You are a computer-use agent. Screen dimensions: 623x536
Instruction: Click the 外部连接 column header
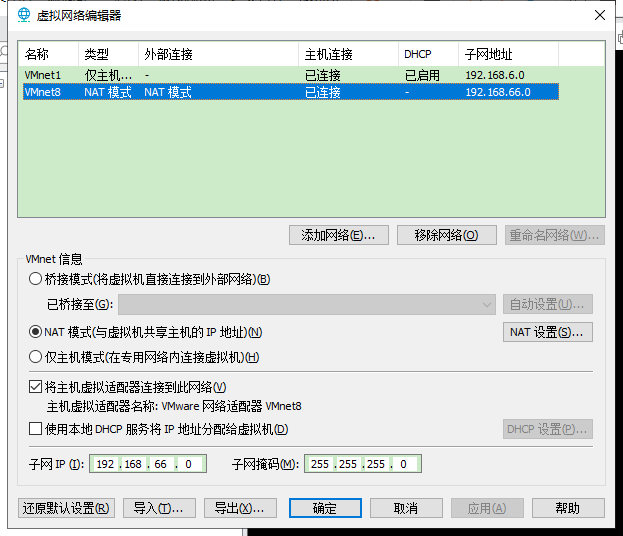tap(219, 54)
